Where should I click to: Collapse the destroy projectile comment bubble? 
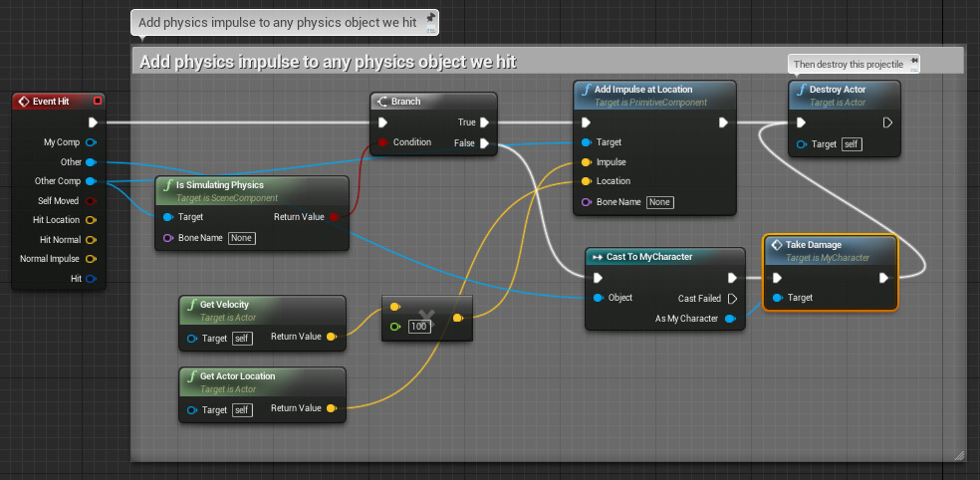tap(914, 69)
